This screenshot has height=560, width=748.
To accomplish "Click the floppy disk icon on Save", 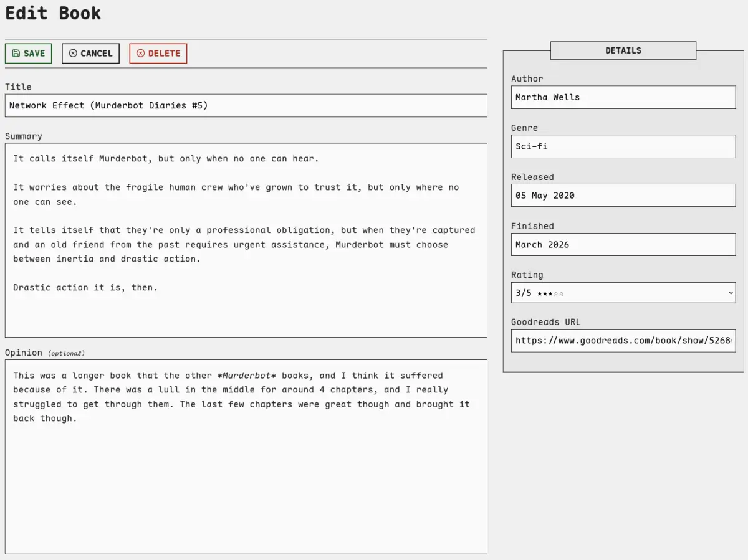I will coord(16,54).
